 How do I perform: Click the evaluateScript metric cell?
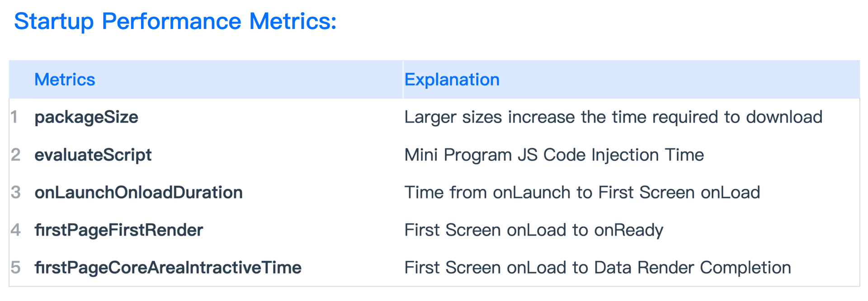click(93, 155)
